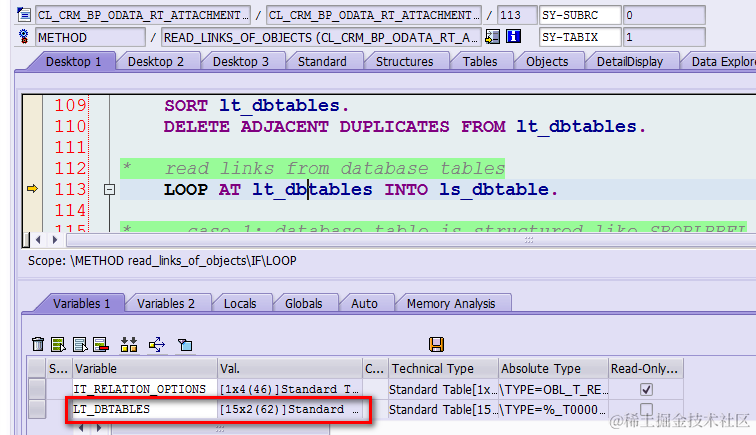Open the Standard tab

pyautogui.click(x=322, y=62)
